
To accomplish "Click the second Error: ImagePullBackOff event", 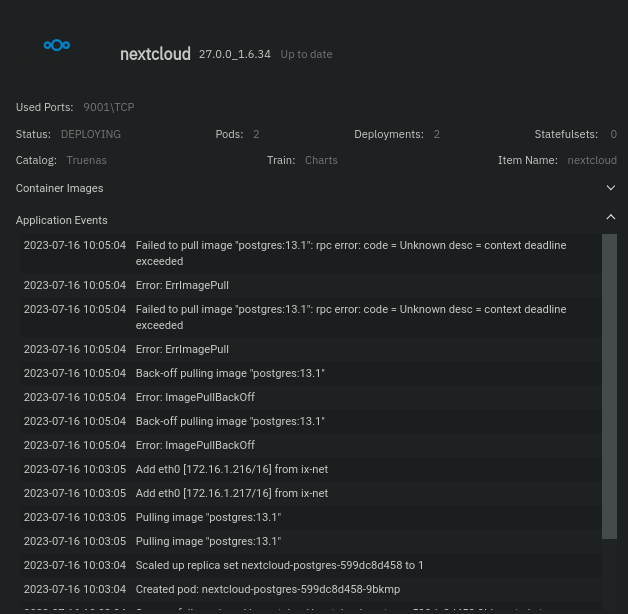I will 310,446.
